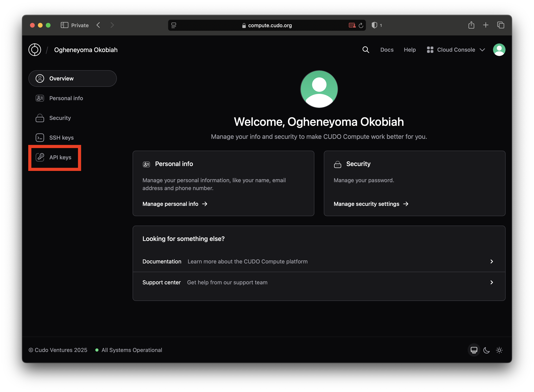Click Manage security settings link
The height and width of the screenshot is (392, 534).
(371, 204)
